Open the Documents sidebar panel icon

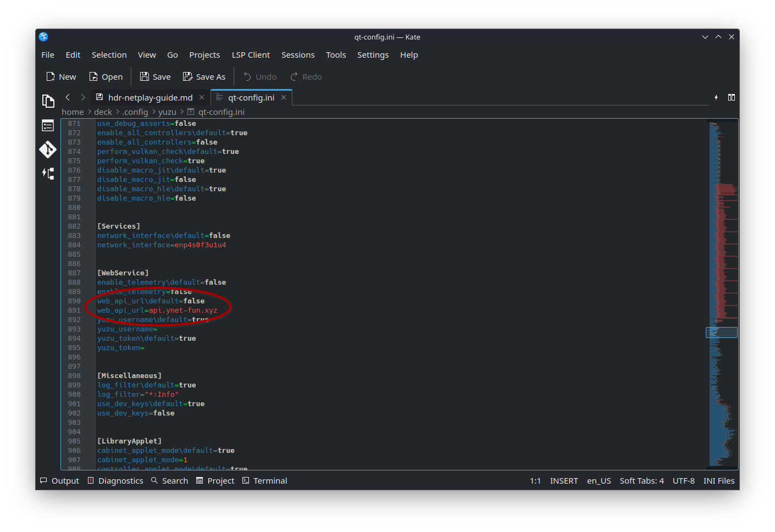pos(48,101)
